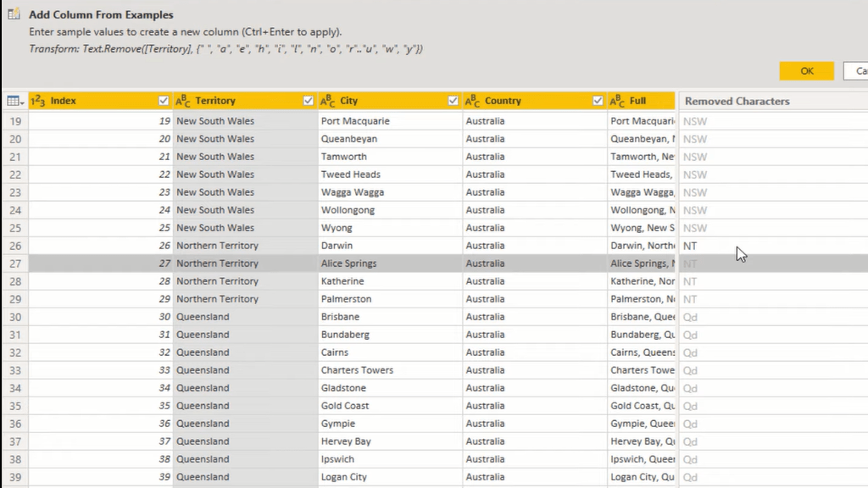Click the Queanbeyan city cell
Screen dimensions: 868x488
click(390, 138)
